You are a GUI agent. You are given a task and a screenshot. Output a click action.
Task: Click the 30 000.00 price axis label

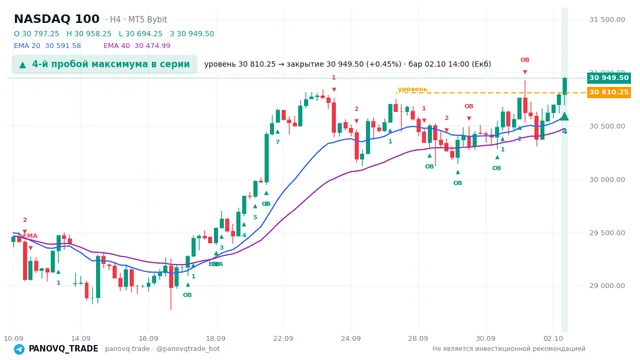(x=607, y=180)
